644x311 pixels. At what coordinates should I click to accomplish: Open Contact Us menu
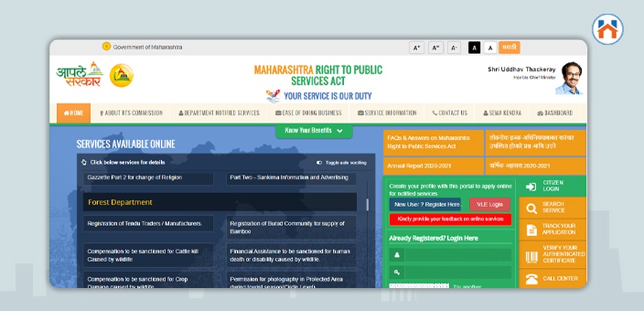click(x=450, y=113)
